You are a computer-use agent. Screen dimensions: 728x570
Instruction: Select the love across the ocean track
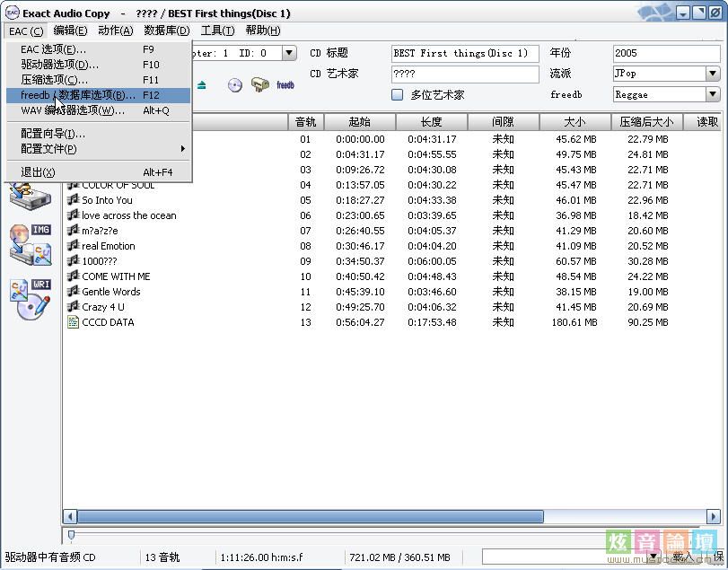tap(390, 215)
